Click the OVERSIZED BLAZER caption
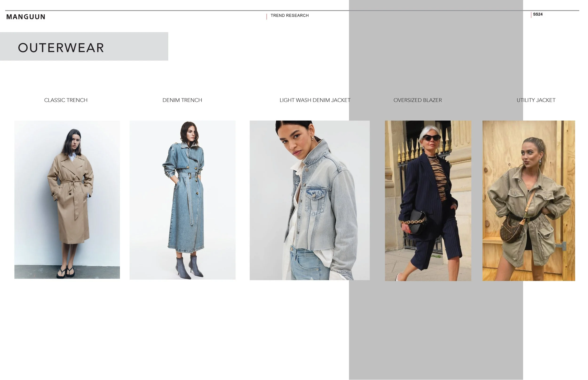 coord(417,100)
